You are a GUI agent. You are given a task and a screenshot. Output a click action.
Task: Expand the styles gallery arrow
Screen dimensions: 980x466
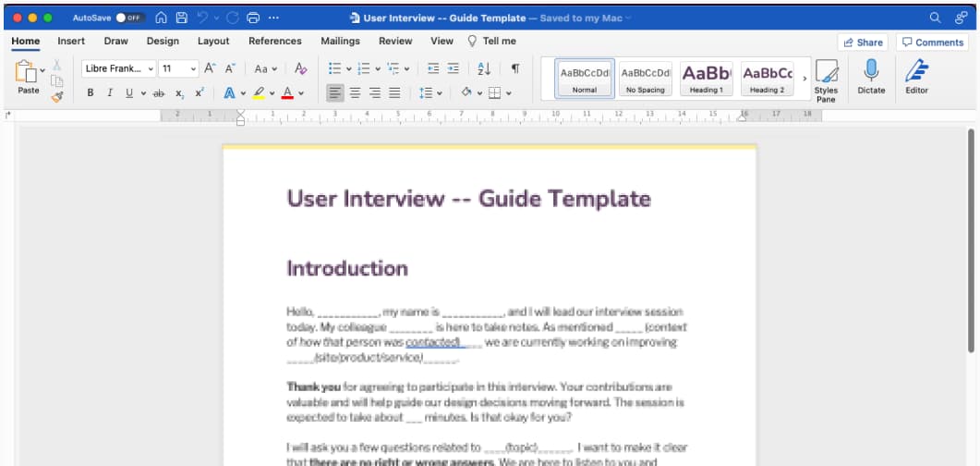click(805, 78)
